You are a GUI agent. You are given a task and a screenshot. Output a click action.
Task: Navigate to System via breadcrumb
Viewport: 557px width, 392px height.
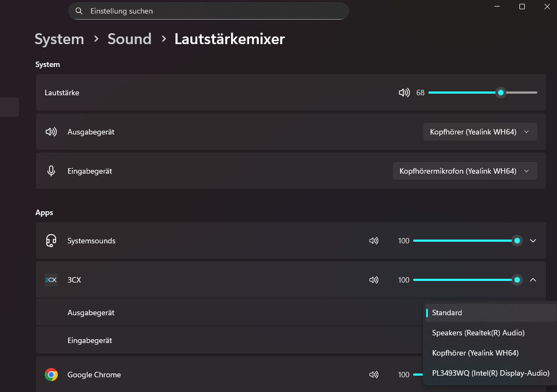pyautogui.click(x=59, y=39)
